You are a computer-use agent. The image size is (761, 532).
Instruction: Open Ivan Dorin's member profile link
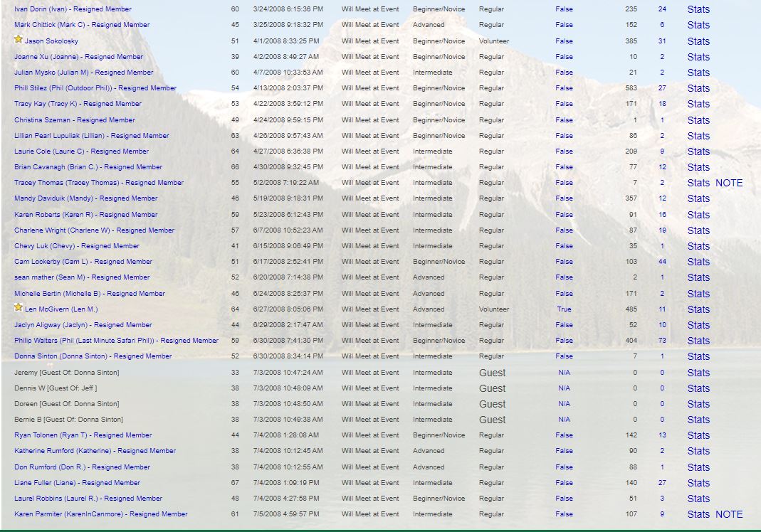coord(73,9)
